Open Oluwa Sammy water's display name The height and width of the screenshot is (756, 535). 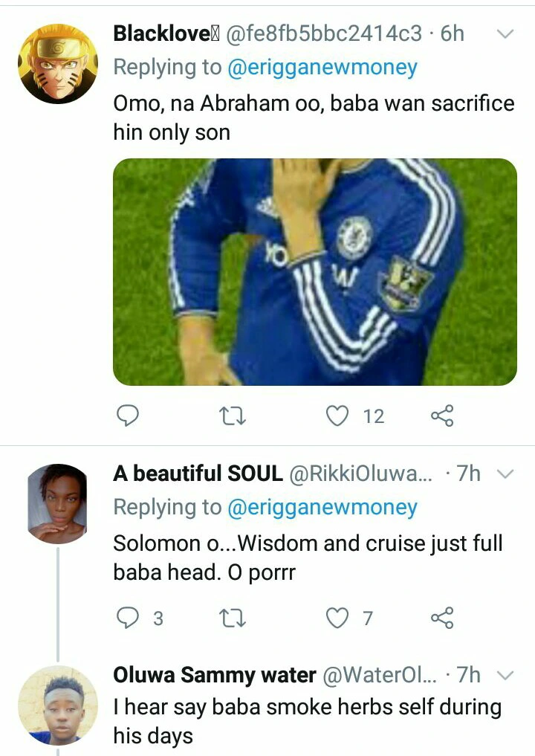[x=215, y=675]
